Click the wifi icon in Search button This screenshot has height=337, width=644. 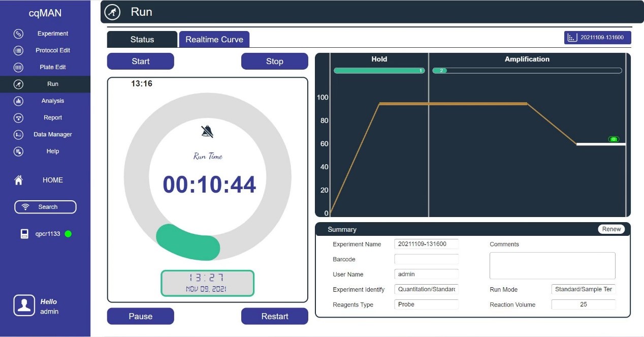(26, 207)
